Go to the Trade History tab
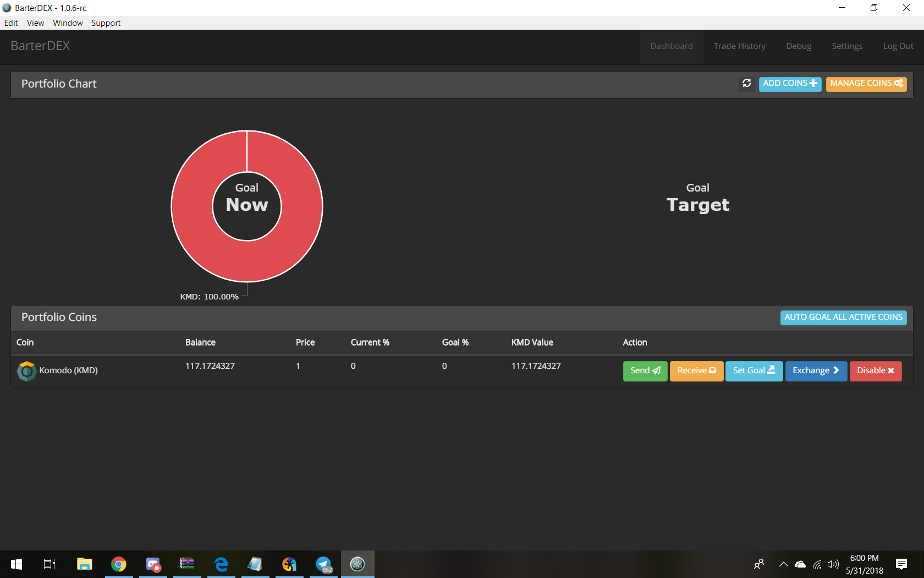Viewport: 924px width, 578px height. (x=739, y=46)
